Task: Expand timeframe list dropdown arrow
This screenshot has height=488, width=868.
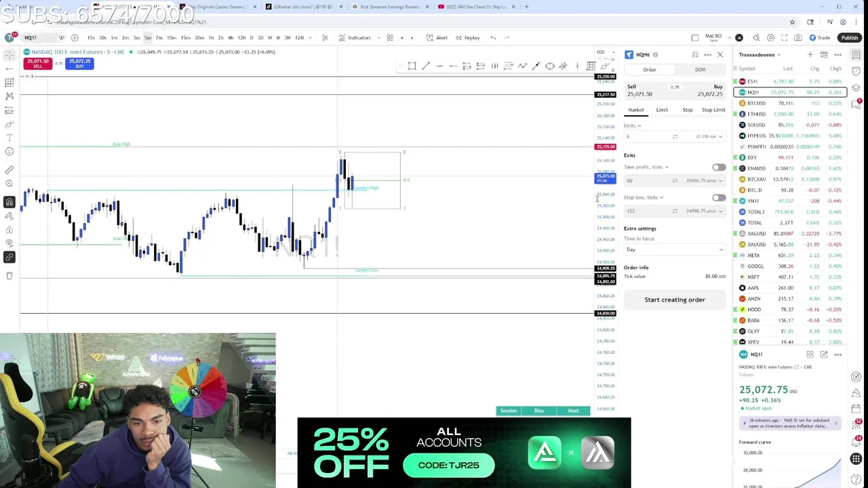Action: (311, 38)
